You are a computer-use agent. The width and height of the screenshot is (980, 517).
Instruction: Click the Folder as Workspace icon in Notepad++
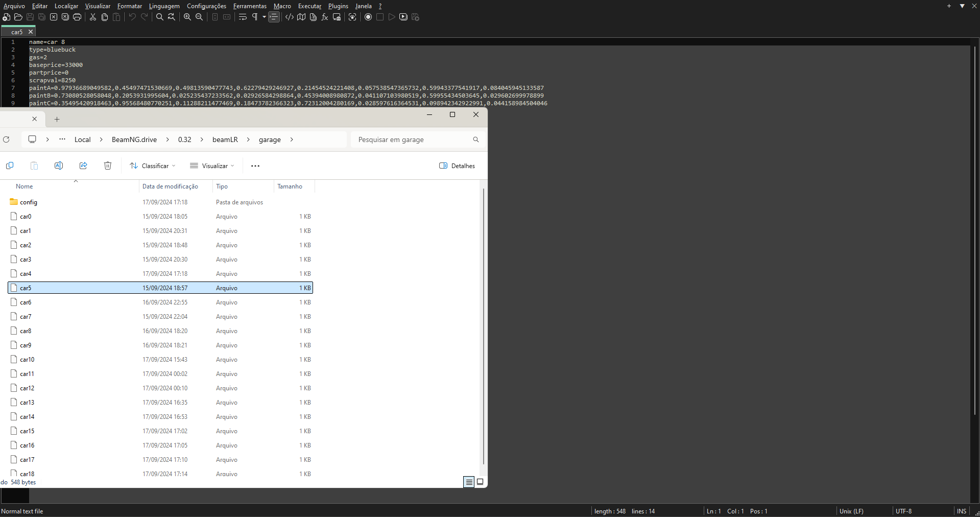point(337,17)
